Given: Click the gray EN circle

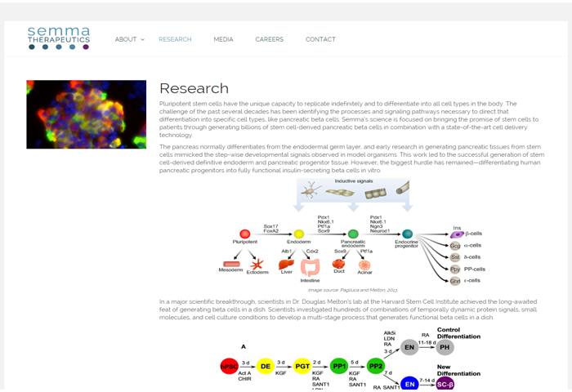Looking at the screenshot, I should click(409, 347).
